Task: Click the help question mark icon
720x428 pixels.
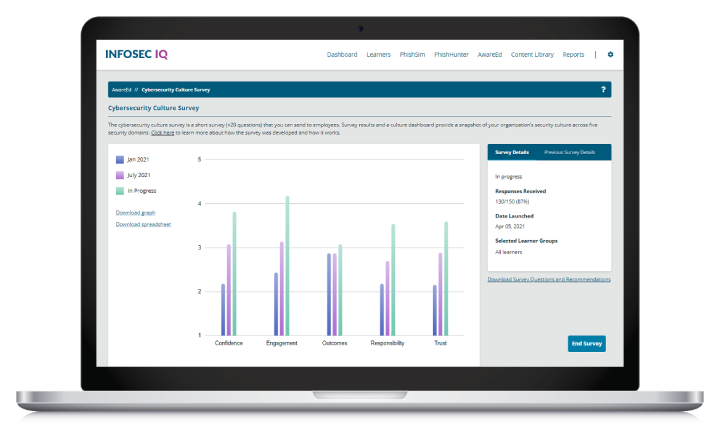Action: (x=602, y=89)
